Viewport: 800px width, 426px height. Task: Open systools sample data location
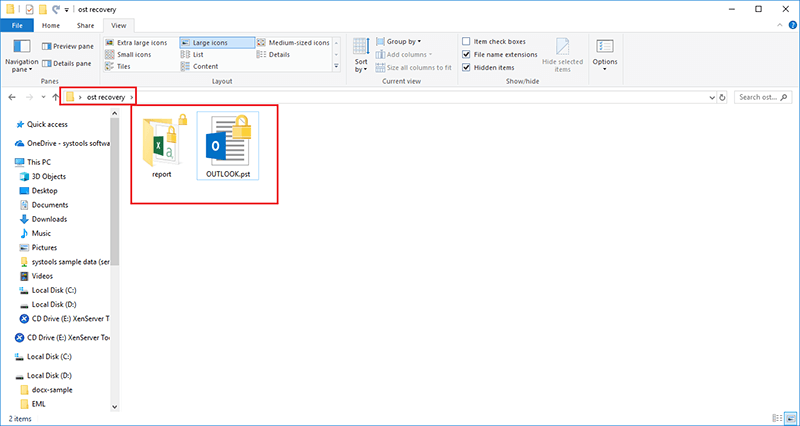65,262
